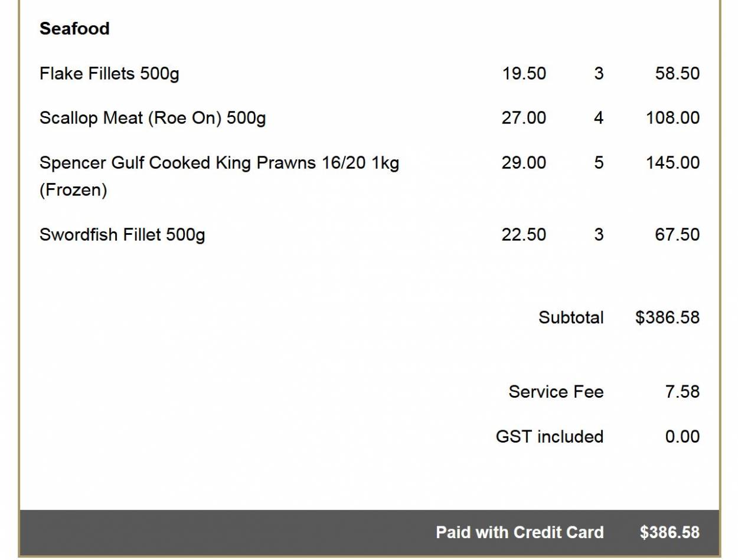Click the quantity 5 for King Prawns
The width and height of the screenshot is (738, 560).
coord(599,163)
